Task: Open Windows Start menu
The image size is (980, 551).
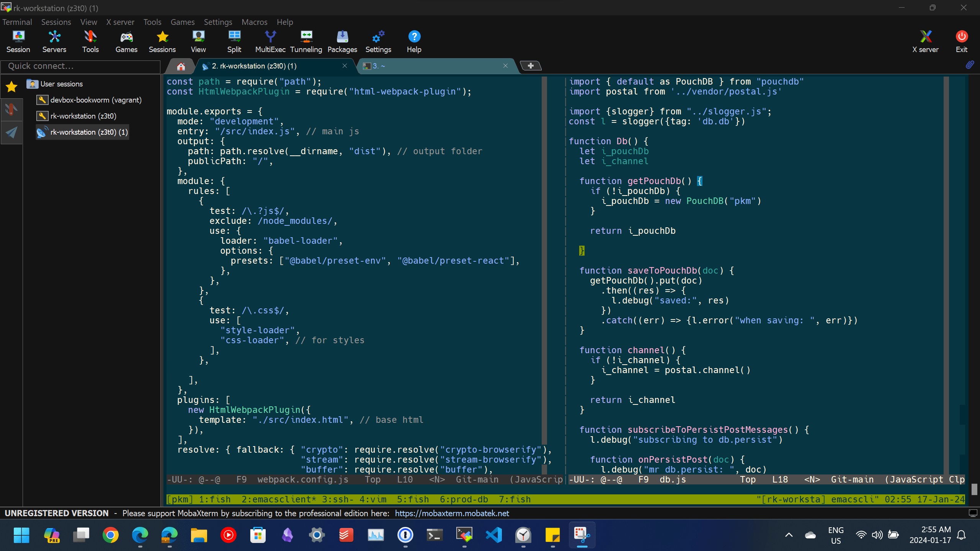Action: click(21, 535)
